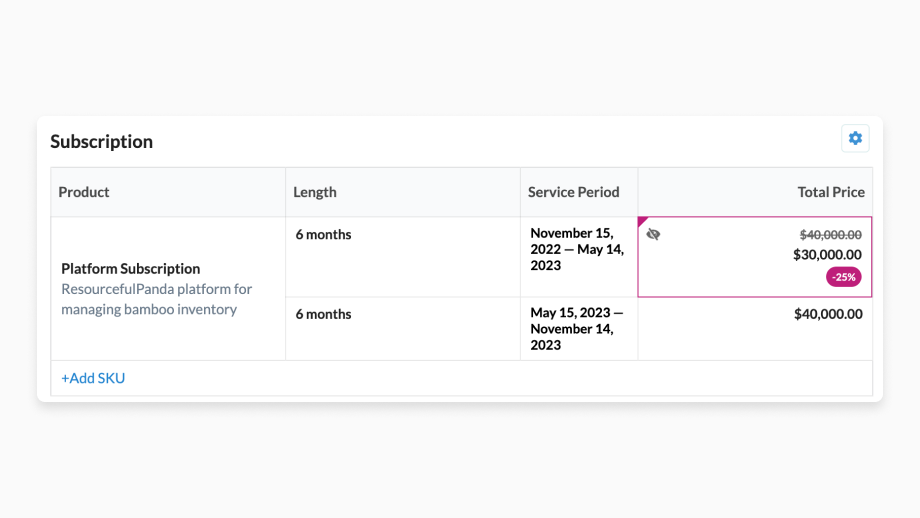Click the Subscription section heading

tap(102, 141)
